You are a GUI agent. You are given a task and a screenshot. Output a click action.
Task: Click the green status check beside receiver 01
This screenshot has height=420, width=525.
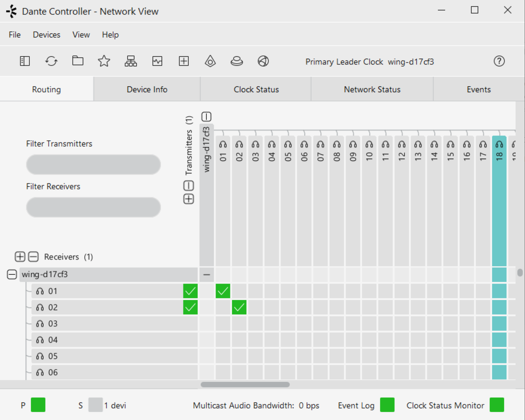coord(190,291)
